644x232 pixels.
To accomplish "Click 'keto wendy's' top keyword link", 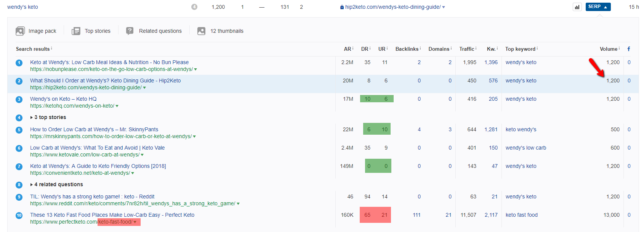I will tap(521, 129).
